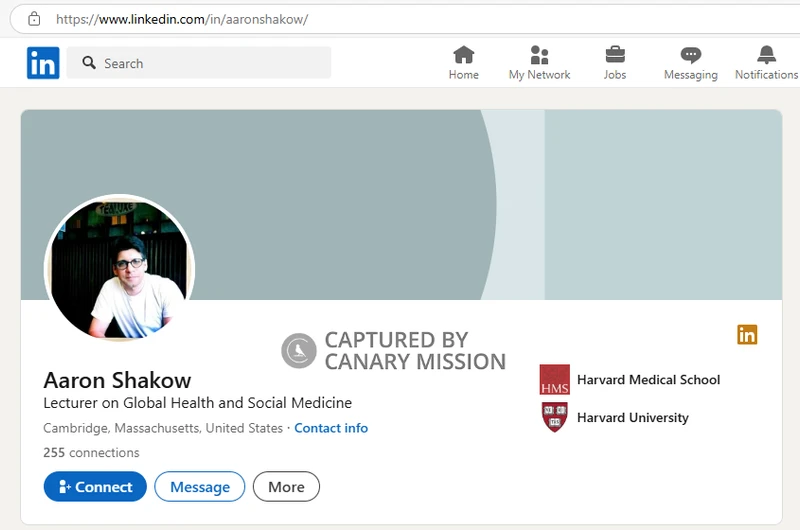800x530 pixels.
Task: Click the Aaron Shakow name heading
Action: 117,380
